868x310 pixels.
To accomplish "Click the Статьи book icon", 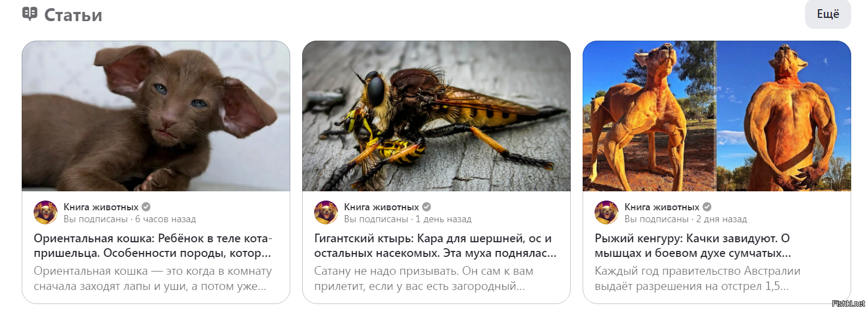I will tap(30, 14).
